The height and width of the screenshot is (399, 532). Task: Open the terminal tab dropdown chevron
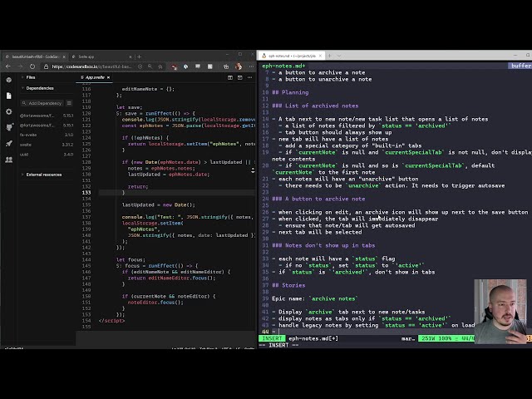coord(339,56)
